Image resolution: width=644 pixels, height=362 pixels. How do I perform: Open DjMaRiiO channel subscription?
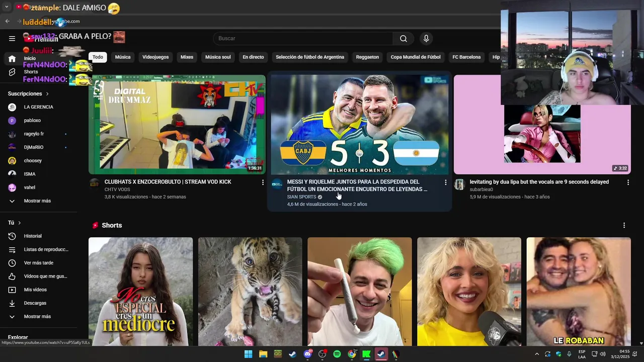[x=34, y=147]
